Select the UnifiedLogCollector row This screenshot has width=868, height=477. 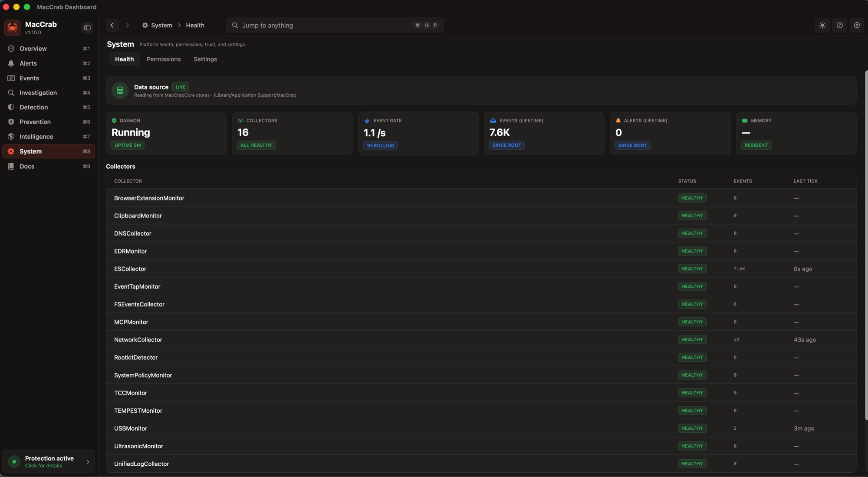pos(481,464)
